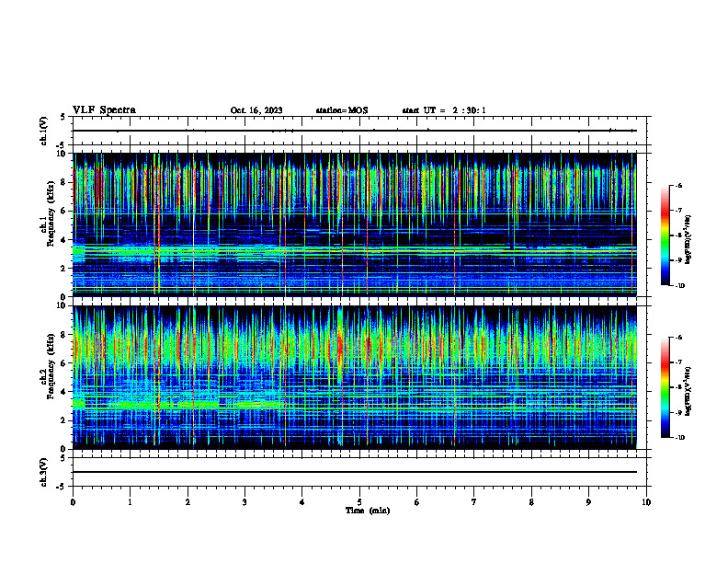Click the ch.1 spectrogram color bar
This screenshot has height=563, width=728.
click(x=665, y=236)
